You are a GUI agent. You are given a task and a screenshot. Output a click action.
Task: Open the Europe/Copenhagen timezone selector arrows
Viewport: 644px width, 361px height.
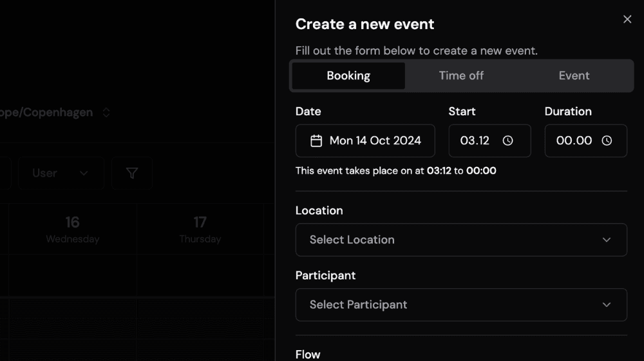click(106, 112)
